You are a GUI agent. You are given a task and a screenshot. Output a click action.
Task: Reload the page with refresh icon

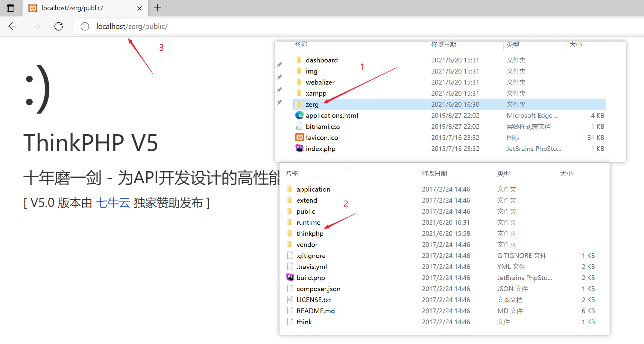(x=59, y=26)
